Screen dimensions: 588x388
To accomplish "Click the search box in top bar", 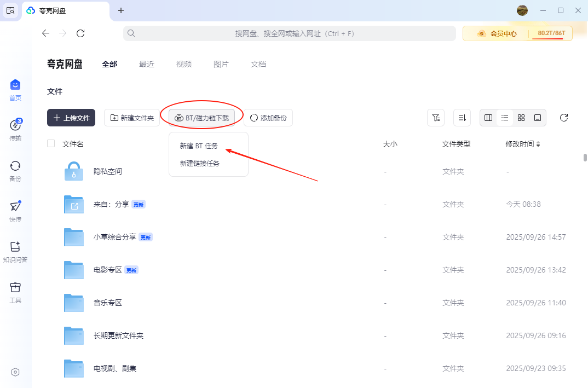I will point(290,33).
